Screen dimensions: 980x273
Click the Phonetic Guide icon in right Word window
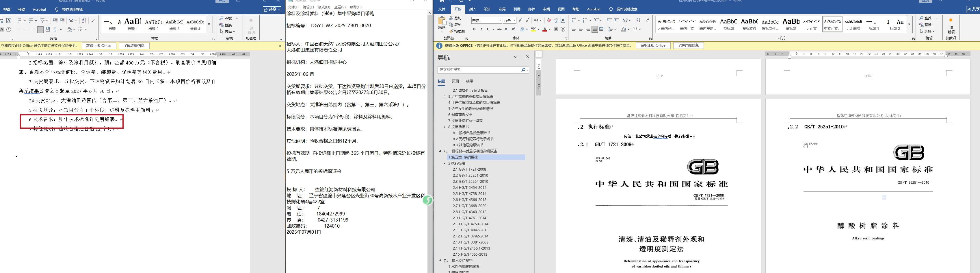click(x=556, y=20)
